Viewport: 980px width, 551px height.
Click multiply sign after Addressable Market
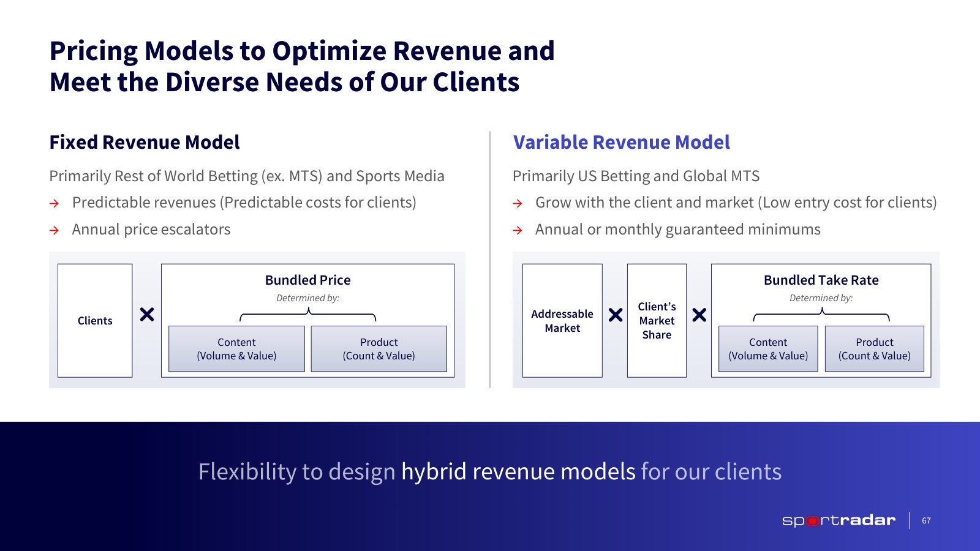616,315
